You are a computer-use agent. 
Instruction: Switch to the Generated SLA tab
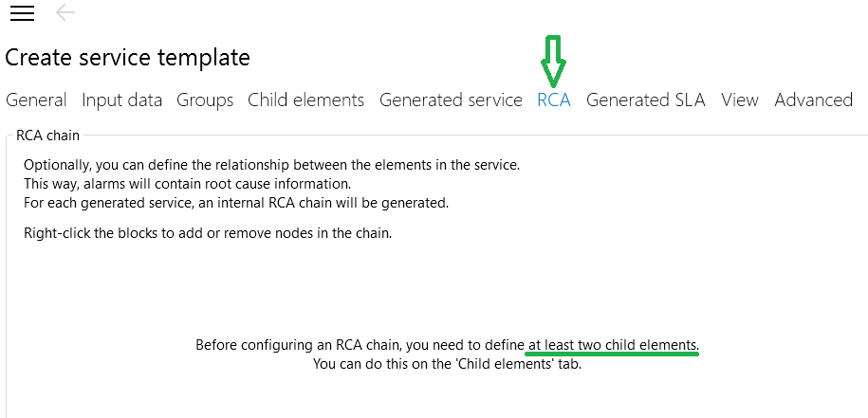(645, 100)
